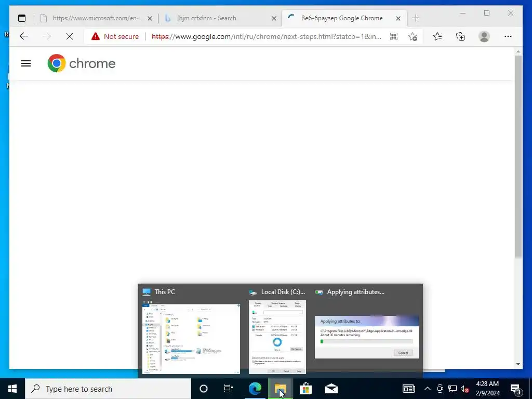Image resolution: width=532 pixels, height=399 pixels.
Task: Create QR code for this page
Action: pyautogui.click(x=394, y=36)
